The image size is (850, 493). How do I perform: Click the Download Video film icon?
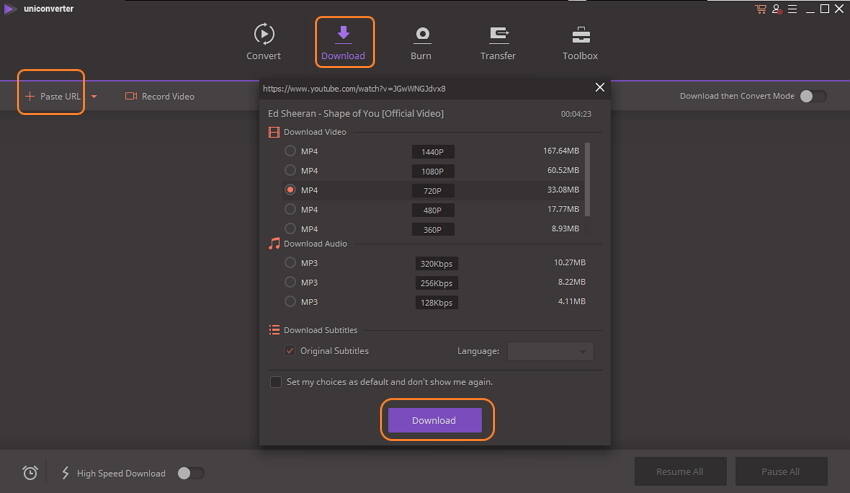click(274, 132)
